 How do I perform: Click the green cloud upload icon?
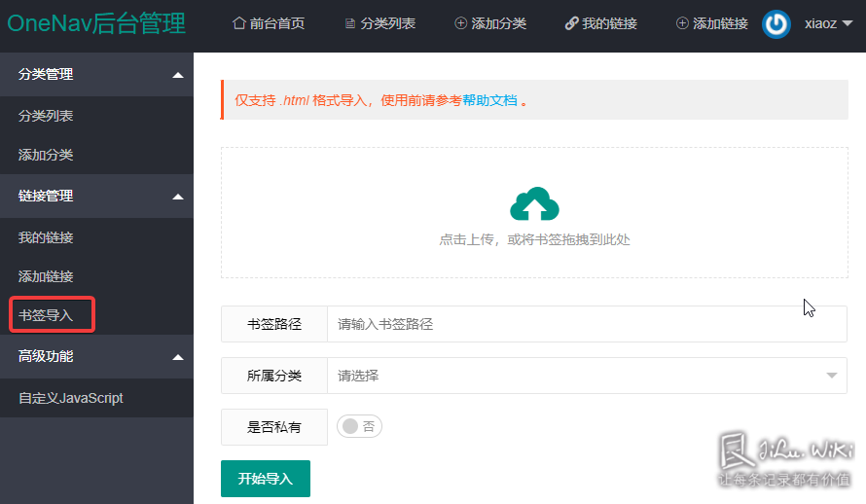(x=534, y=203)
